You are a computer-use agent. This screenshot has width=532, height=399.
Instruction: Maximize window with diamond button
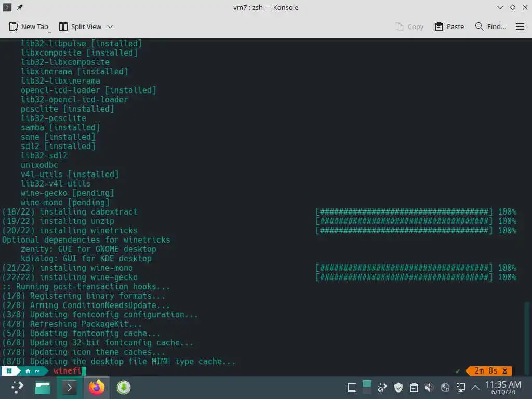513,7
